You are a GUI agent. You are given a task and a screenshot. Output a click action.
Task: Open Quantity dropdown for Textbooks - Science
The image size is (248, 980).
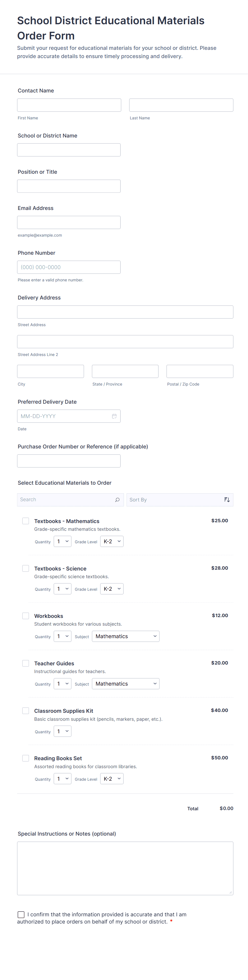click(62, 589)
